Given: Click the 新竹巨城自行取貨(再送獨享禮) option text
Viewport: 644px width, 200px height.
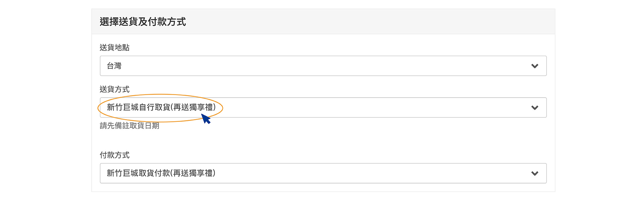Looking at the screenshot, I should pyautogui.click(x=161, y=107).
